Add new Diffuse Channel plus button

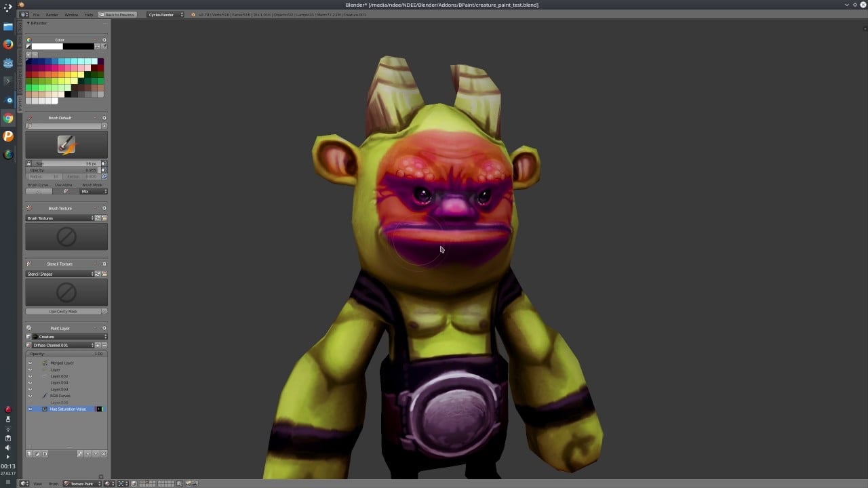[97, 345]
